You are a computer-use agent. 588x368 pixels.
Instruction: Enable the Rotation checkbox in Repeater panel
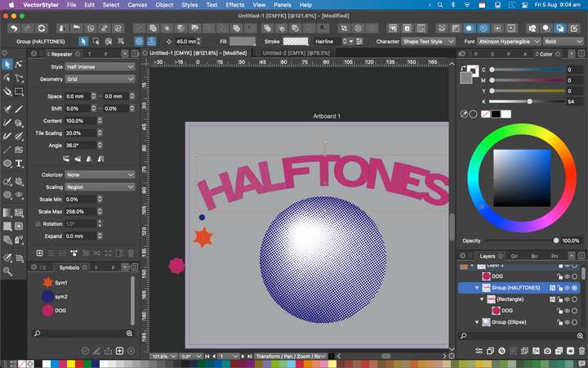(x=38, y=223)
